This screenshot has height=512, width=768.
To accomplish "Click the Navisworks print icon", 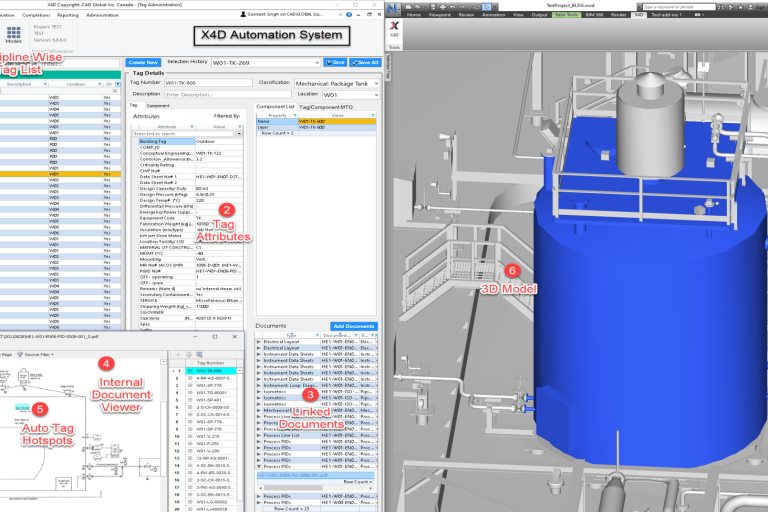I will point(443,7).
